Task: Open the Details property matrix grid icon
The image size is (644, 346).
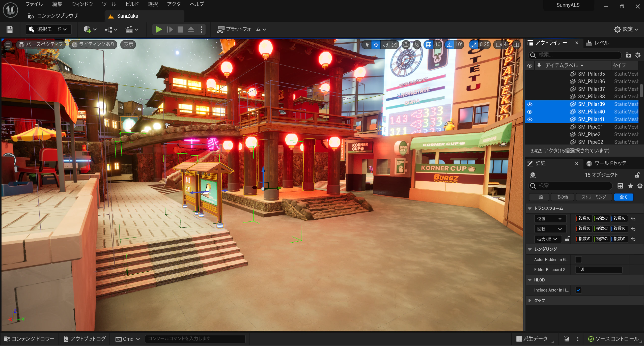Action: click(620, 186)
